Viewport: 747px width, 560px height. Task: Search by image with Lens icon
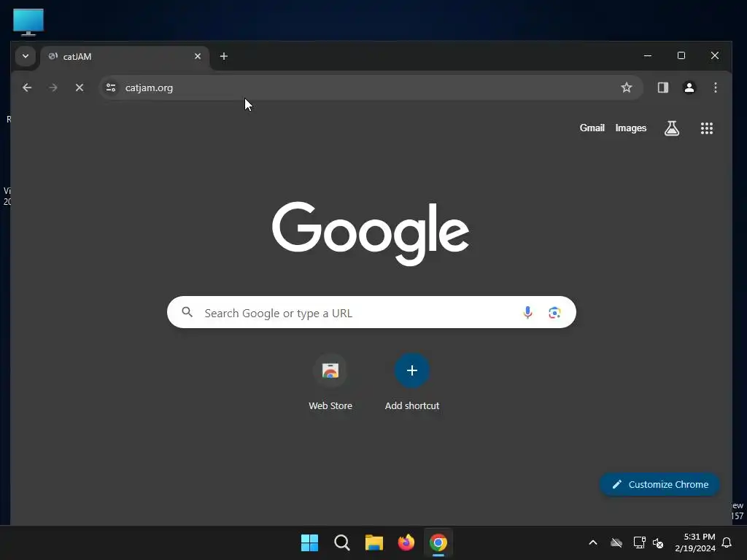[x=554, y=312]
